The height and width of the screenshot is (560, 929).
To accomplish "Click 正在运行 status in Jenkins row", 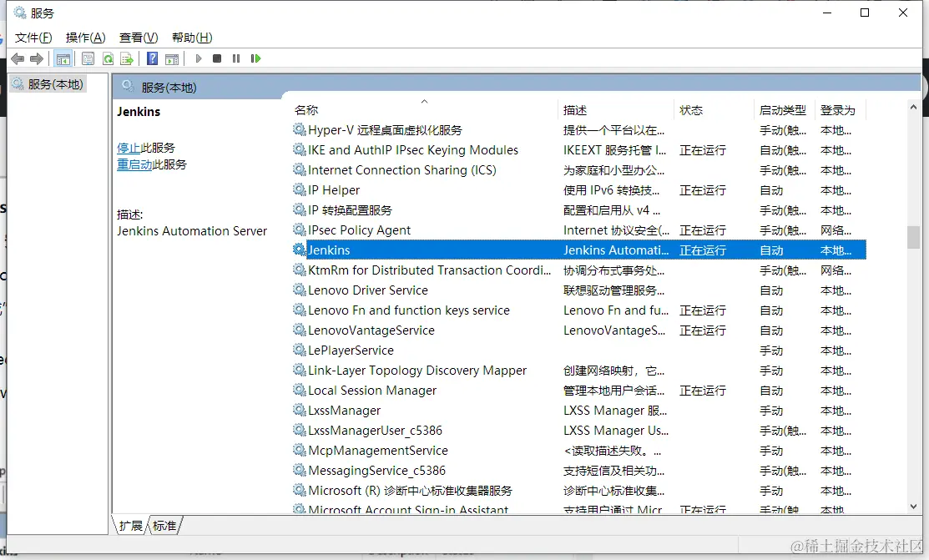I will 703,250.
